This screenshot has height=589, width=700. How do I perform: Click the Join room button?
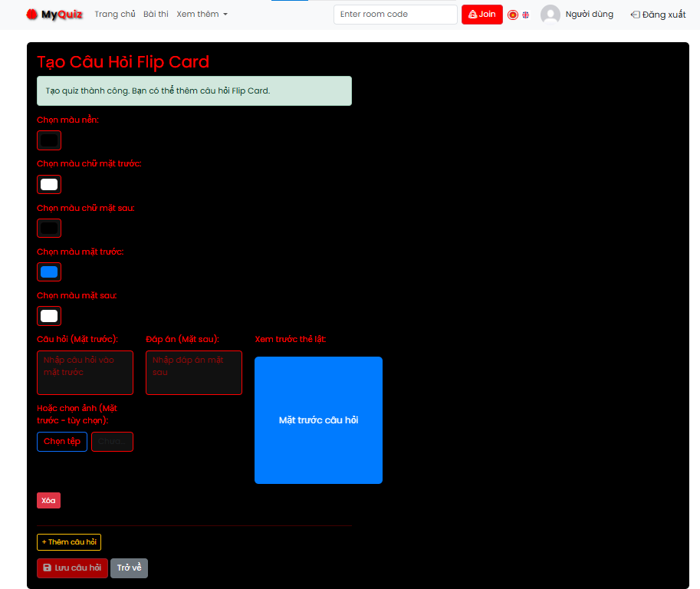481,15
